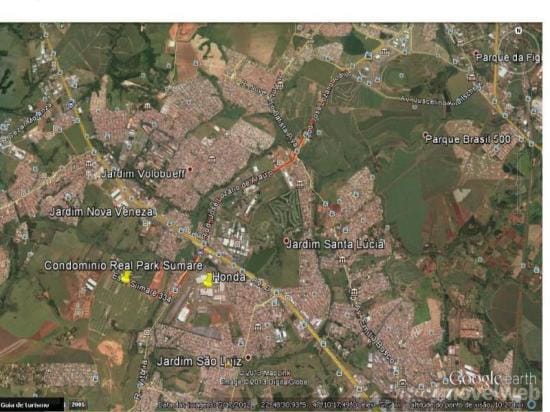
Task: Click the Parque Brasil 500 label text
Action: pos(468,139)
